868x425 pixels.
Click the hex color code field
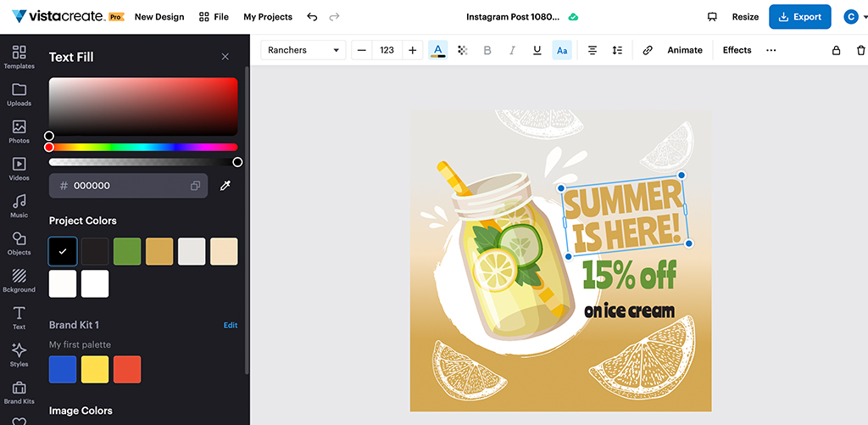pos(127,186)
